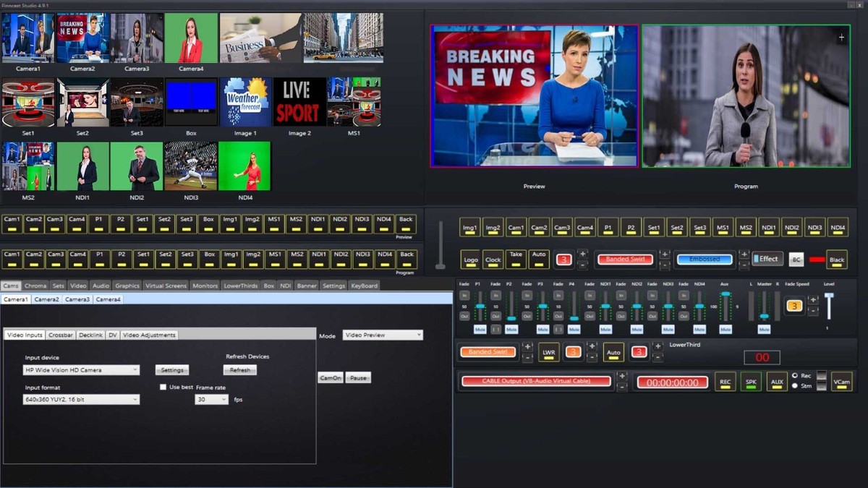
Task: Select the Rec radio button
Action: [796, 376]
